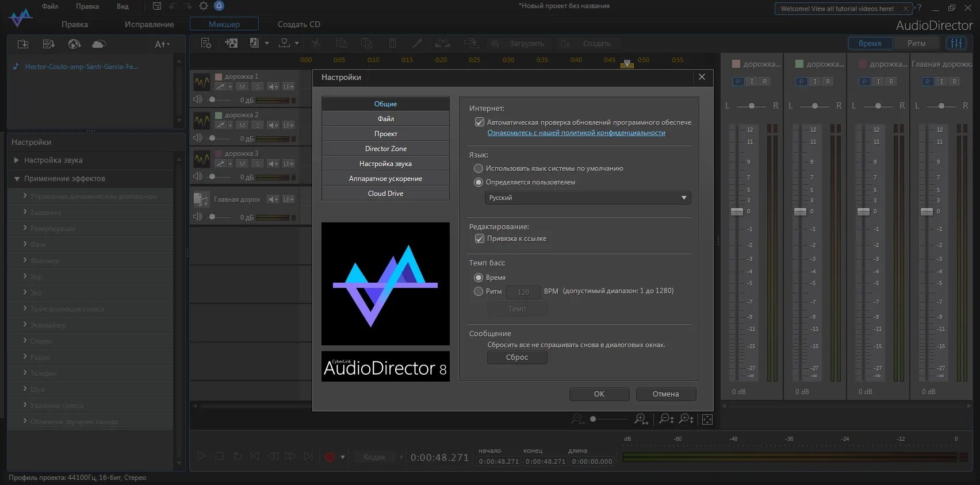Viewport: 980px width, 485px height.
Task: Click the cloud icon in library toolbar
Action: [99, 44]
